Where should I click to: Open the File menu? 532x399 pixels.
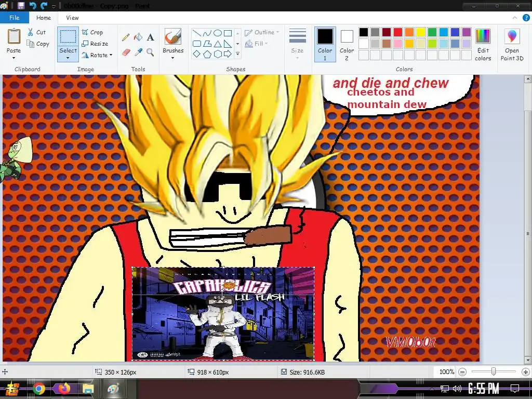[14, 18]
